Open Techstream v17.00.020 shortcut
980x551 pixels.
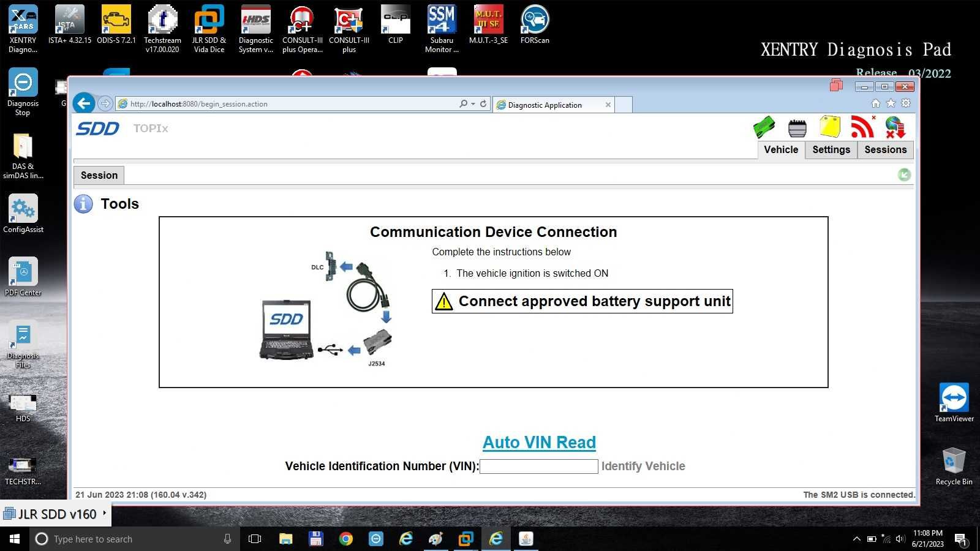click(x=162, y=29)
